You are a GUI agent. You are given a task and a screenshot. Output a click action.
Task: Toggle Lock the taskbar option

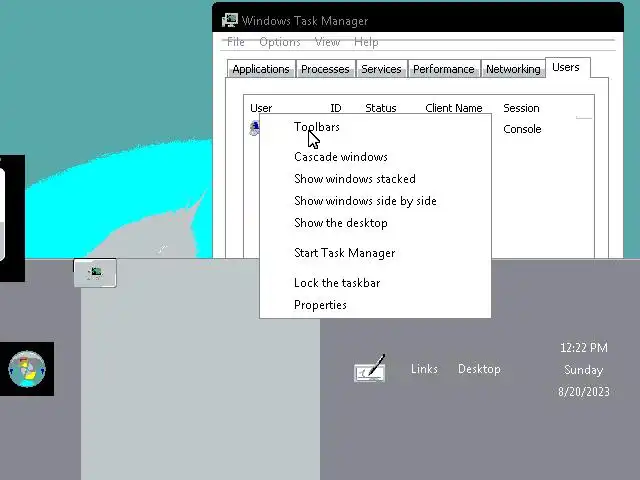375,283
